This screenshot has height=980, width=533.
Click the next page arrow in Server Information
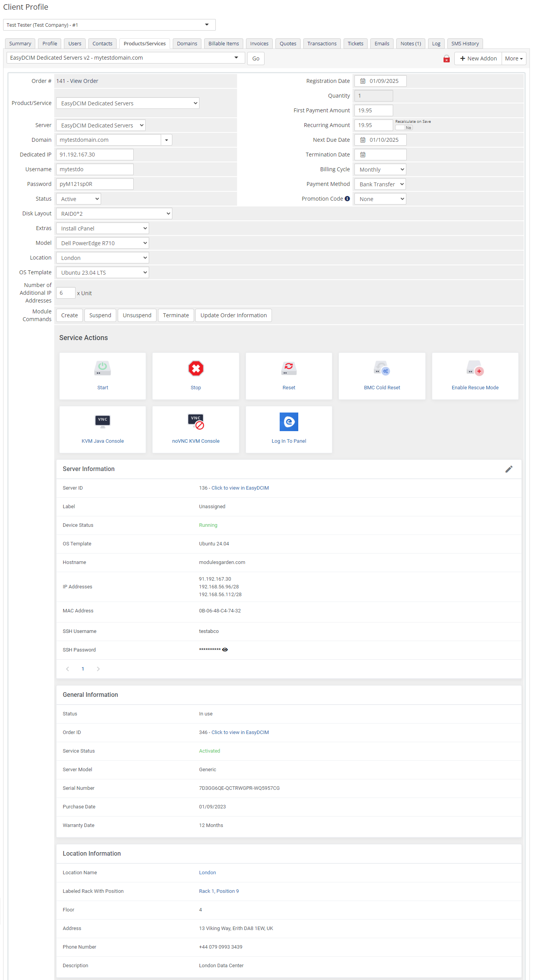coord(98,669)
